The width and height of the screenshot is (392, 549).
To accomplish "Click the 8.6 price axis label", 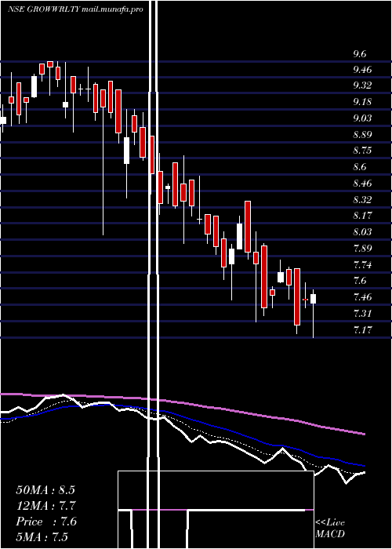I will click(359, 167).
